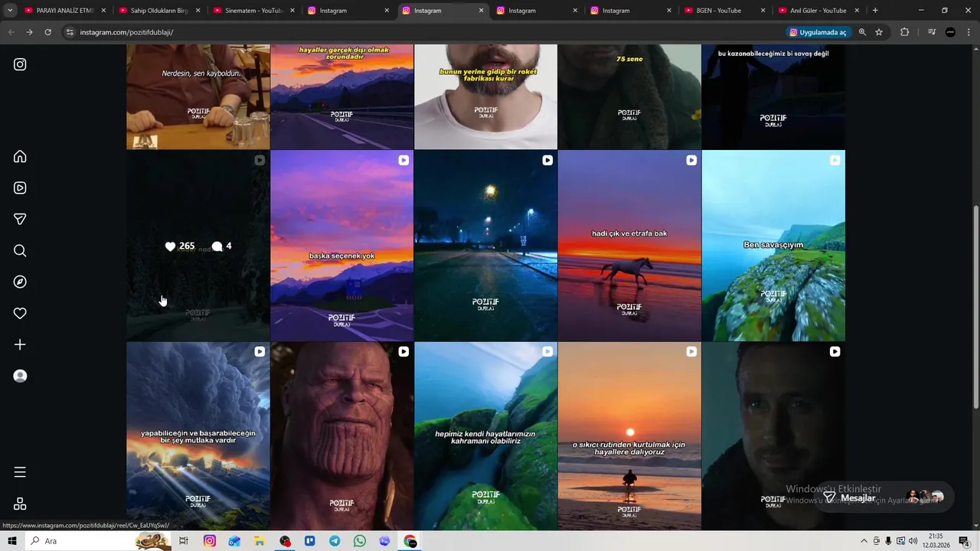980x551 pixels.
Task: Go to Instagram Home feed icon
Action: click(x=20, y=156)
